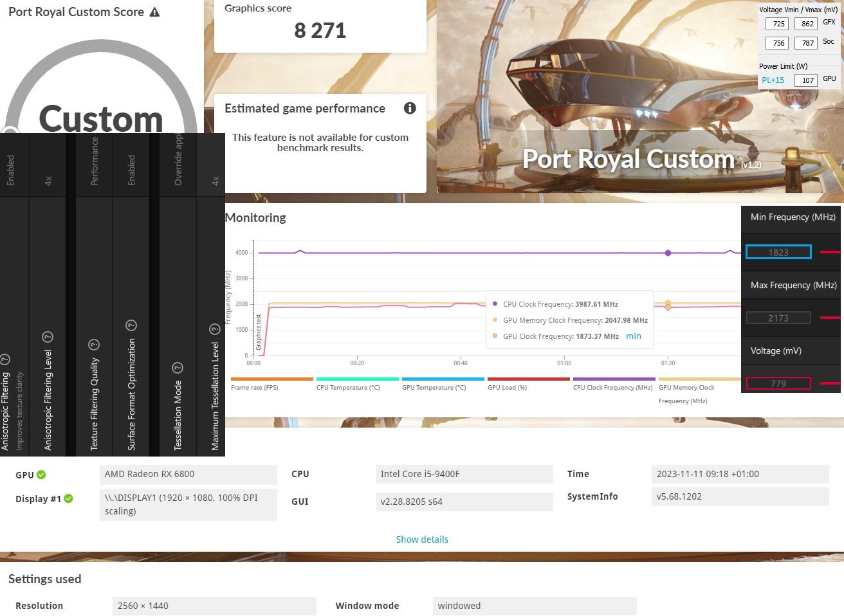844x616 pixels.
Task: Select the CPU Temperature chart legend
Action: [x=357, y=384]
